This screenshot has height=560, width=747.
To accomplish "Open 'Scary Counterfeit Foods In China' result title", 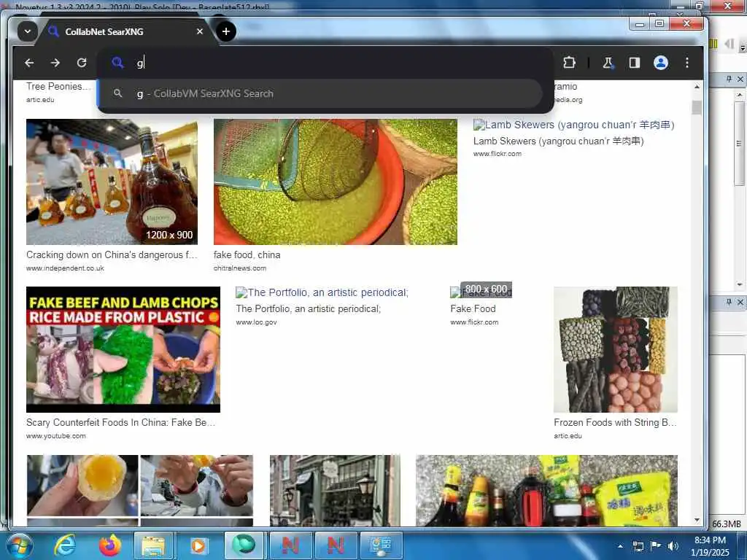I will (121, 422).
